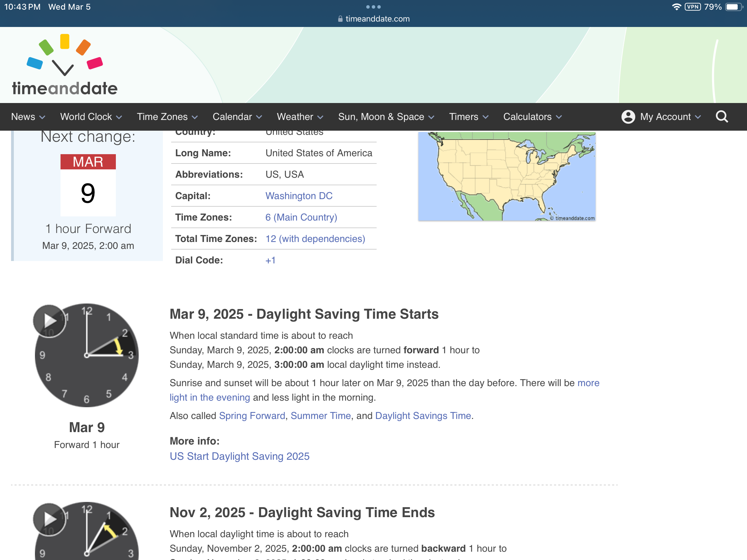Screen dimensions: 747x560
Task: Expand the Calendar chevron arrow
Action: coord(259,118)
